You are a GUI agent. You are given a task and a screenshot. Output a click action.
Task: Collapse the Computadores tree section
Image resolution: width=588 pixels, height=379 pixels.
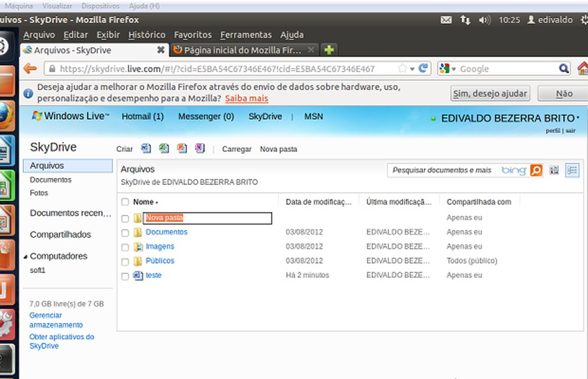click(26, 257)
